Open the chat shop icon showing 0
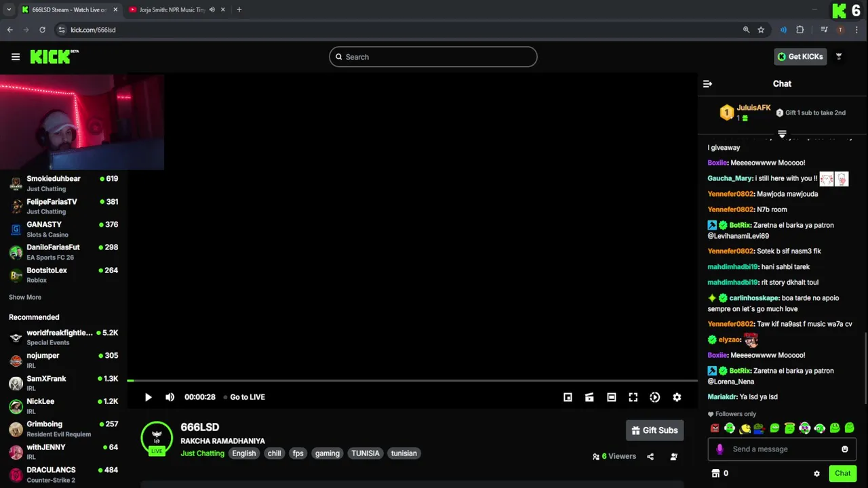 719,474
